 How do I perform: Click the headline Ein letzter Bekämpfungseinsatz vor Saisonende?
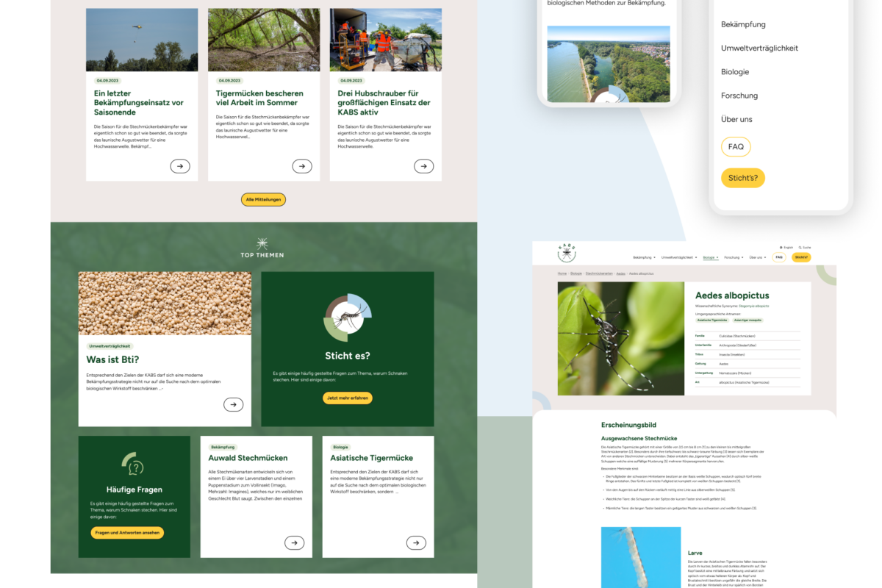pos(139,103)
